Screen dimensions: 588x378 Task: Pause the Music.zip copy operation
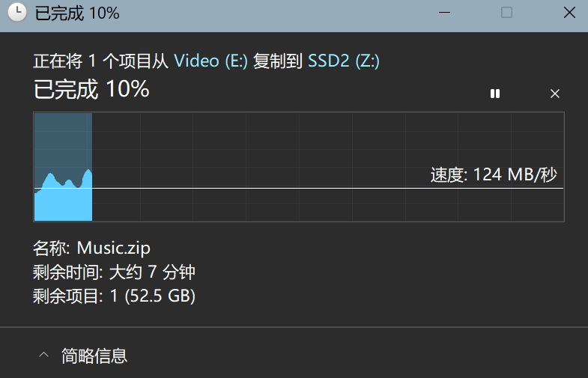(495, 94)
